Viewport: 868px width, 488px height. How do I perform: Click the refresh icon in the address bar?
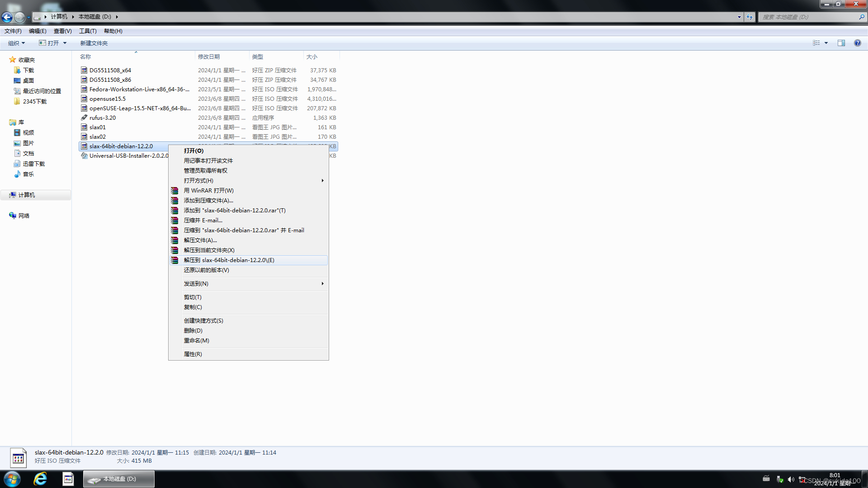click(750, 17)
